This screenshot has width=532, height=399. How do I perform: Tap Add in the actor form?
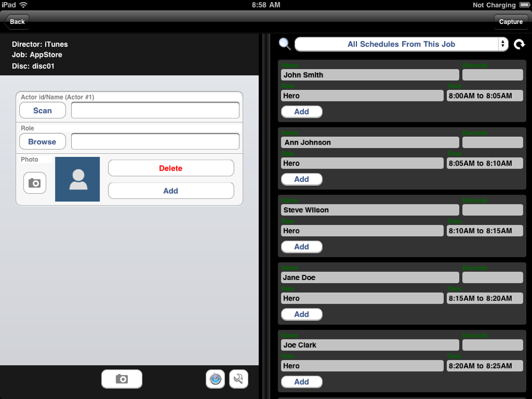(171, 190)
